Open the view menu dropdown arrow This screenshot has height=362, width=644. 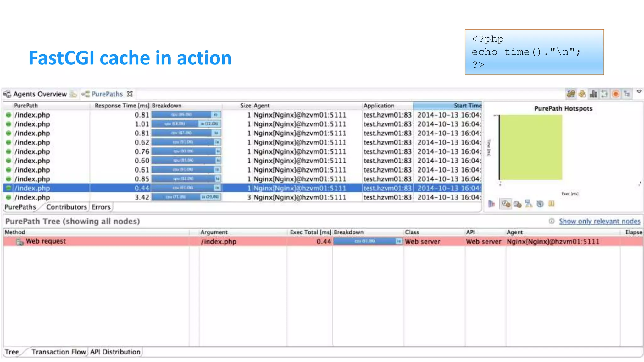click(x=639, y=92)
